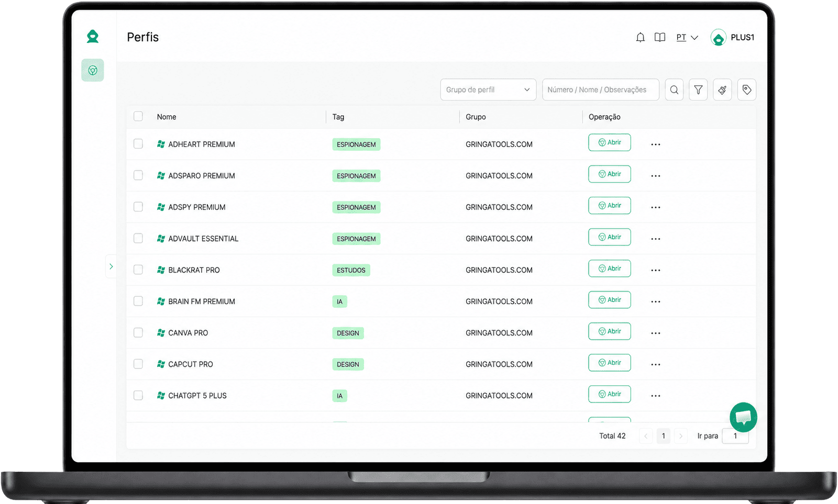This screenshot has height=504, width=838.
Task: Open the filter funnel button
Action: click(698, 90)
